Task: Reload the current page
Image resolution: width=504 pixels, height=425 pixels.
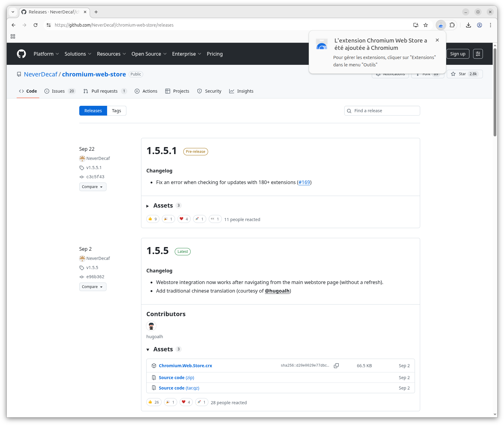Action: click(x=35, y=25)
